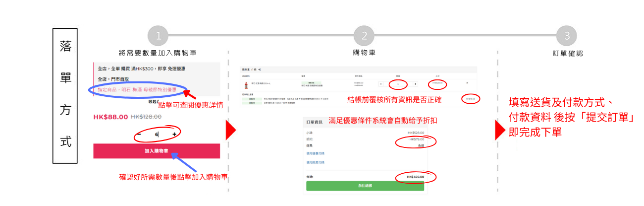Decrease product quantity with the minus beside 6
The image size is (644, 206).
[x=140, y=134]
